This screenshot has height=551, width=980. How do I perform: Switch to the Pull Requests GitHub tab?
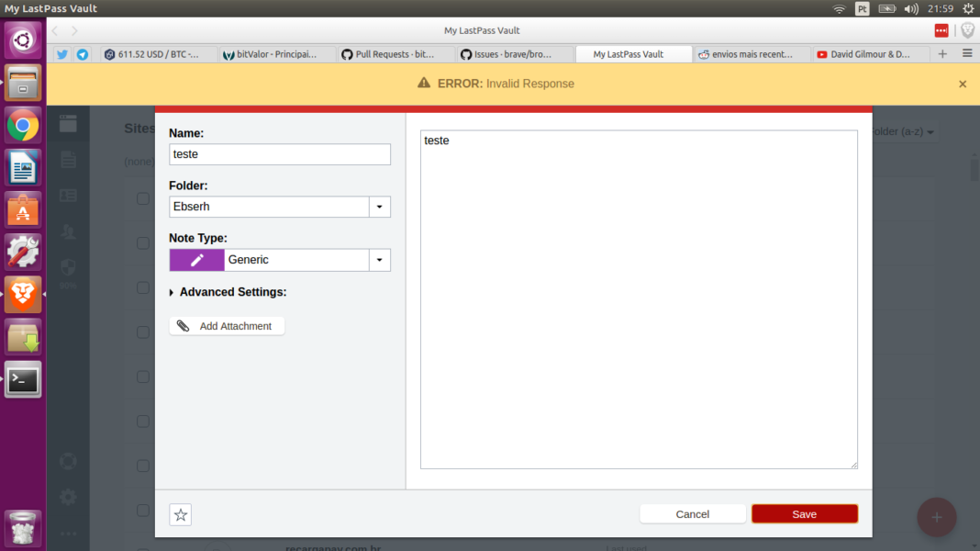[394, 54]
